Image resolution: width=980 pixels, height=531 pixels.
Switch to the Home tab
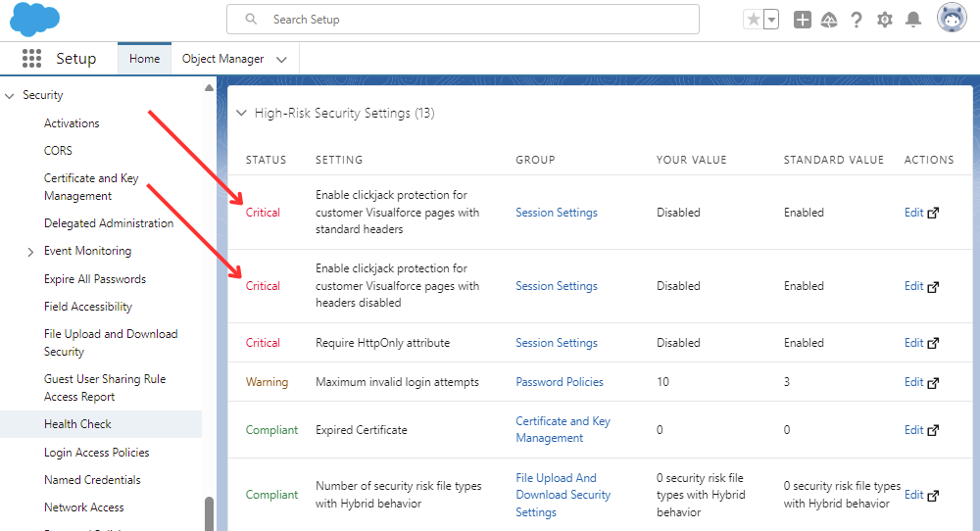(144, 59)
